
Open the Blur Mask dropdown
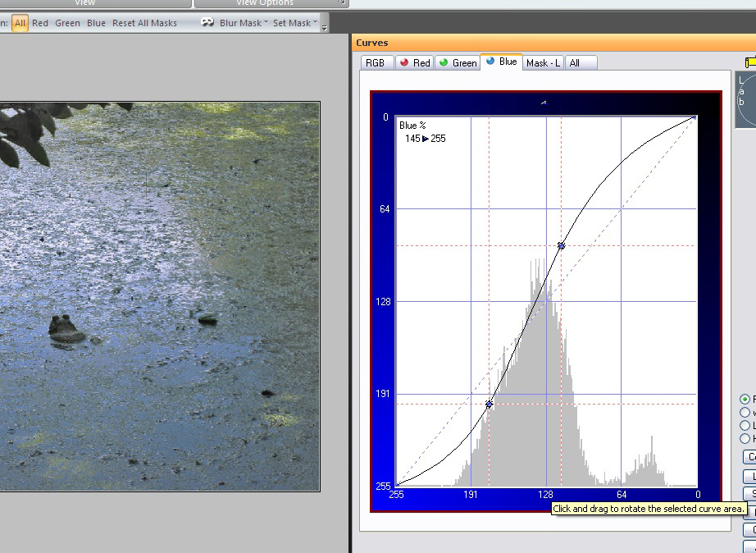[244, 23]
